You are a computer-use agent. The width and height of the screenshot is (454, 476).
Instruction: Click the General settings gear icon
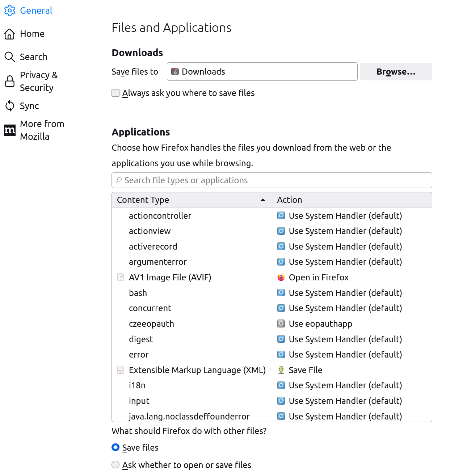coord(10,11)
